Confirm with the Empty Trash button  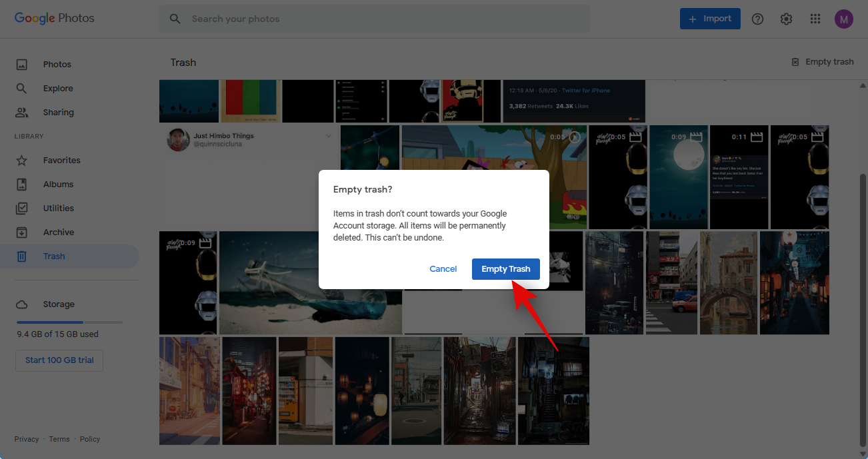click(x=506, y=269)
